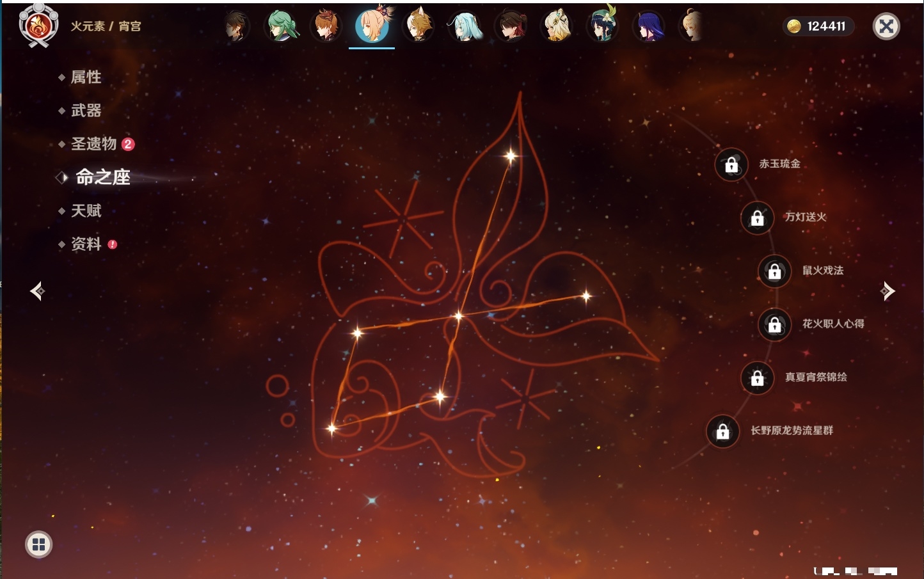This screenshot has width=924, height=579.
Task: Click the red exclamation badge on 资料
Action: click(x=113, y=244)
